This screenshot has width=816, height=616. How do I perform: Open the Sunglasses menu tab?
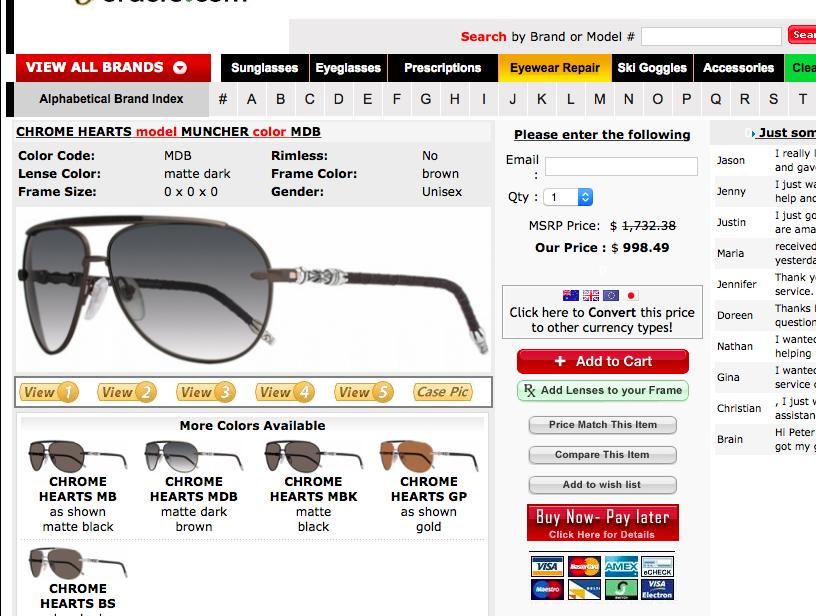264,68
